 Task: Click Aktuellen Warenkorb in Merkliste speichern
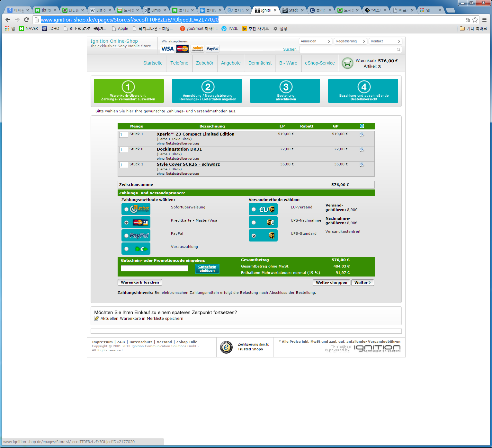pyautogui.click(x=142, y=319)
